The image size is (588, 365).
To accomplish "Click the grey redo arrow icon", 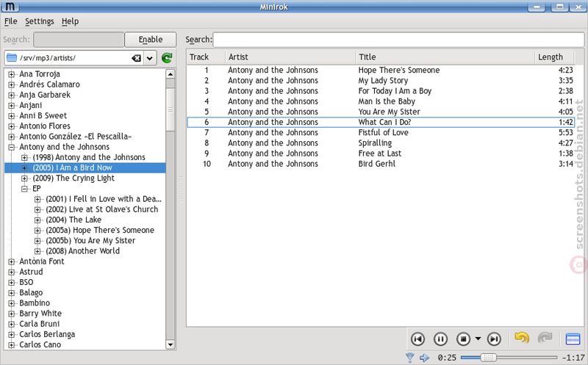I will click(x=545, y=338).
